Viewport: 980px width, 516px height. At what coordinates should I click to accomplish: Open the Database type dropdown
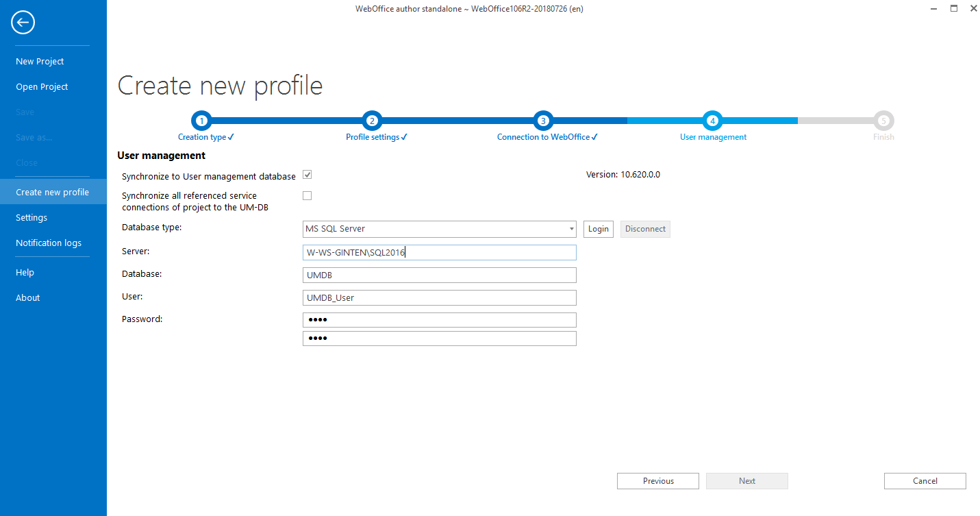pyautogui.click(x=571, y=229)
